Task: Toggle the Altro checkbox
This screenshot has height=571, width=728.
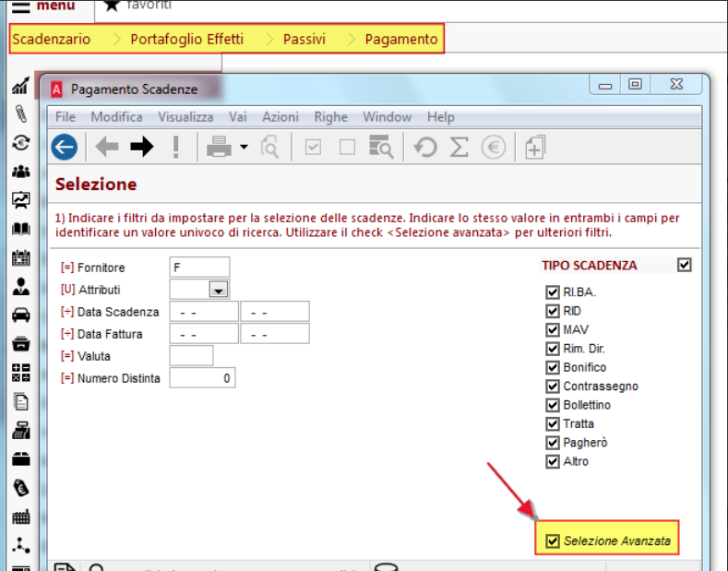Action: coord(552,462)
